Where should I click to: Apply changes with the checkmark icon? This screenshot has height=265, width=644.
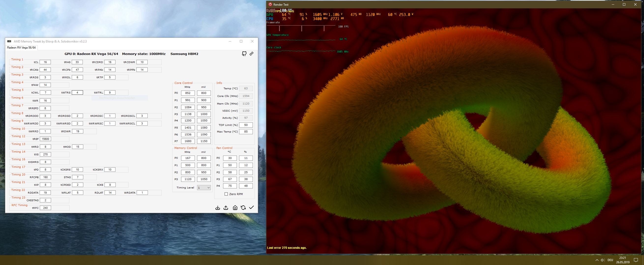pos(252,208)
